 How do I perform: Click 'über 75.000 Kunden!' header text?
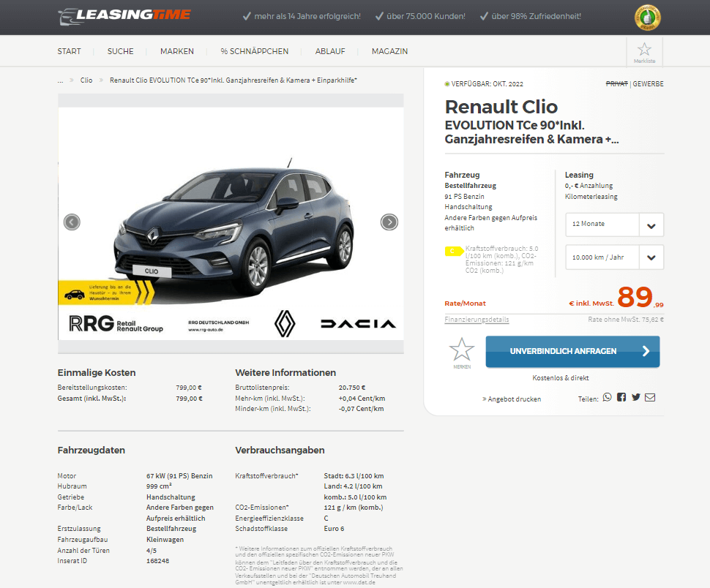click(426, 16)
